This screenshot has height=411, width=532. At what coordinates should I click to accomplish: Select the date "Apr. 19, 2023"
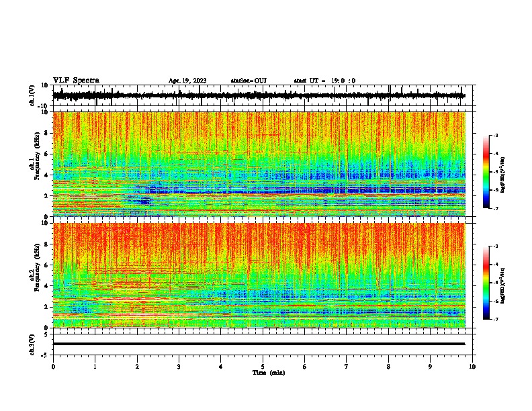[187, 81]
